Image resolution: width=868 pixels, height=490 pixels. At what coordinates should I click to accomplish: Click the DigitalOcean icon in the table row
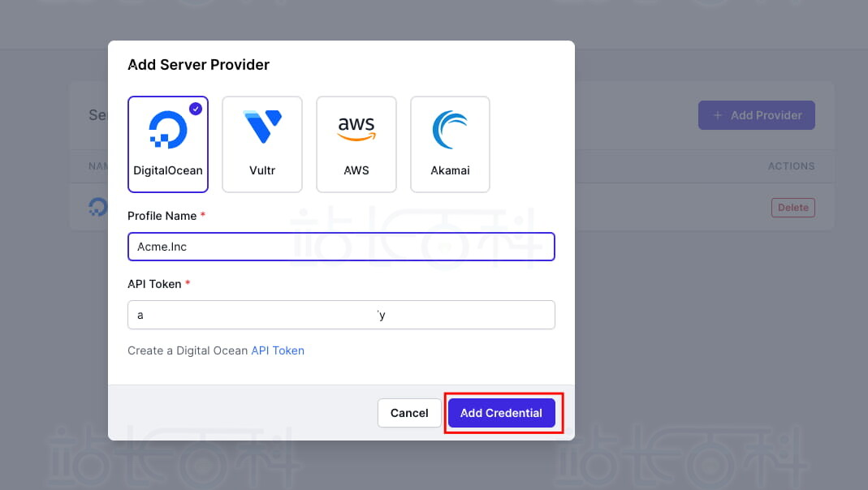[x=97, y=207]
